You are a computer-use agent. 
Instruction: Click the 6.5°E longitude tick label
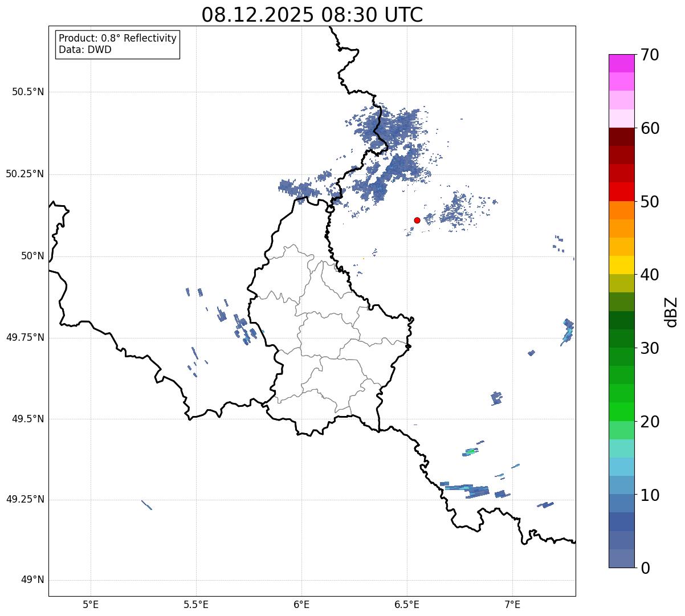tap(407, 604)
